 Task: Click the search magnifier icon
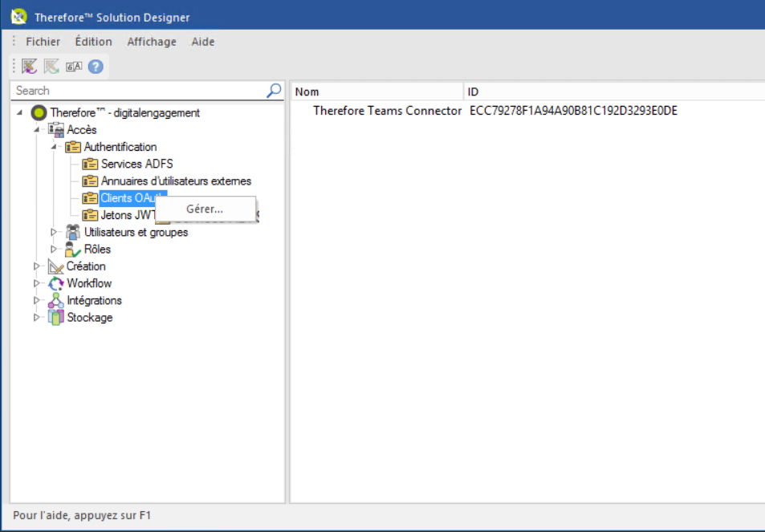point(274,91)
